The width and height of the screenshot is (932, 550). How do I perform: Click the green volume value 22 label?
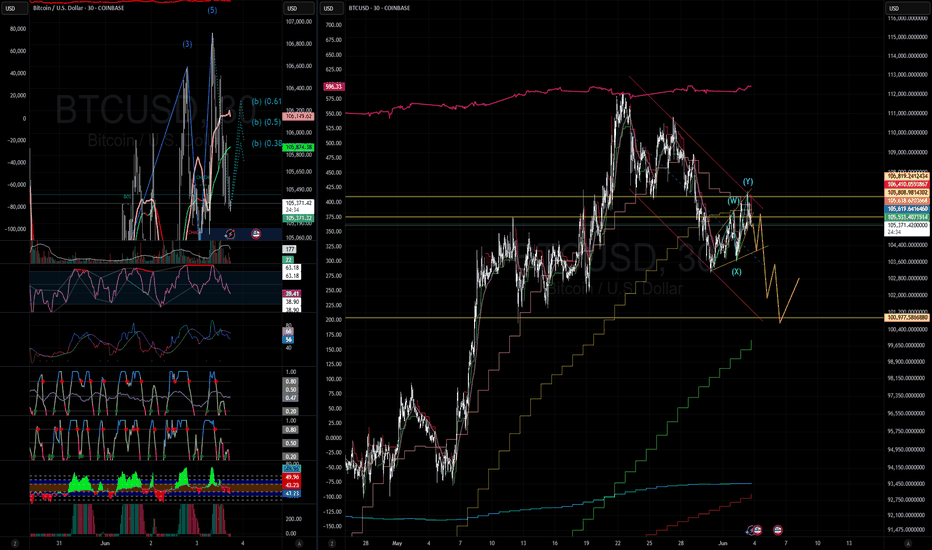click(x=289, y=260)
